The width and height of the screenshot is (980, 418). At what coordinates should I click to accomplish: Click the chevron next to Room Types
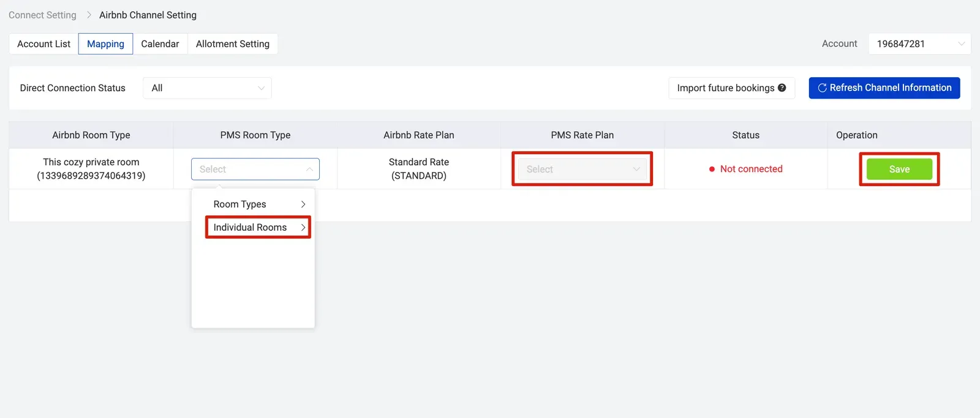click(303, 204)
